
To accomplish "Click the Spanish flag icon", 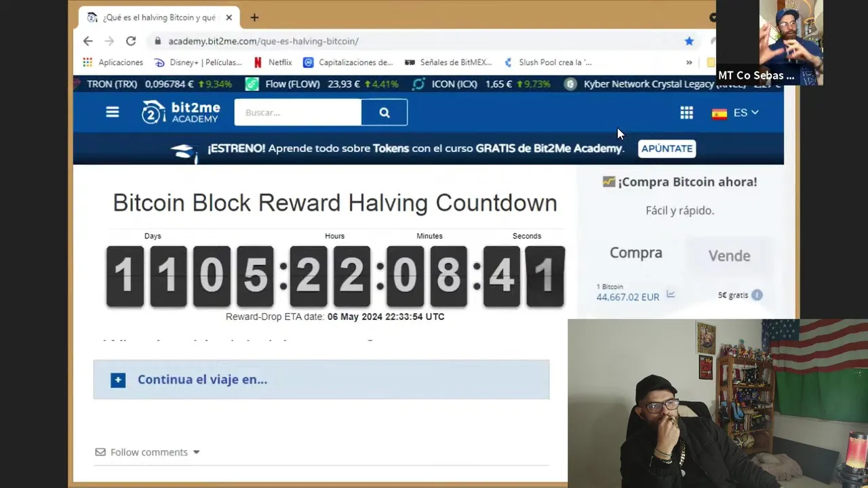I will [x=719, y=113].
